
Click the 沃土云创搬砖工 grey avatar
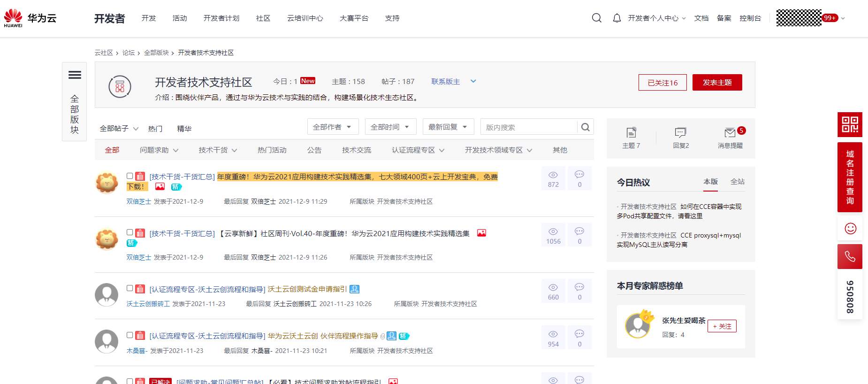pos(107,295)
